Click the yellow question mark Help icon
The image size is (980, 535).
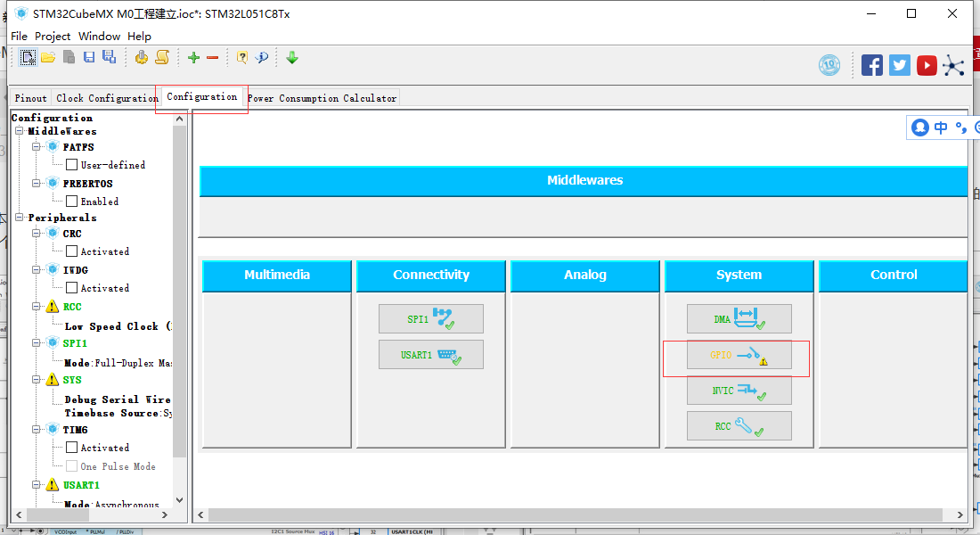pos(241,58)
